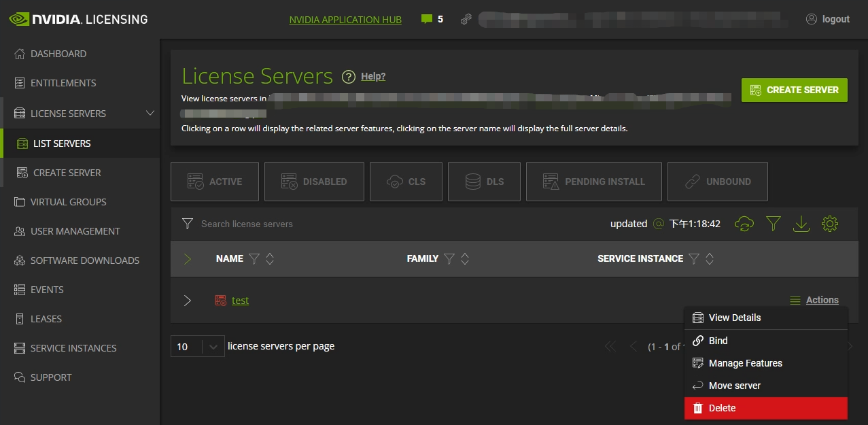This screenshot has width=868, height=425.
Task: Click the FAMILY column header text
Action: (423, 258)
